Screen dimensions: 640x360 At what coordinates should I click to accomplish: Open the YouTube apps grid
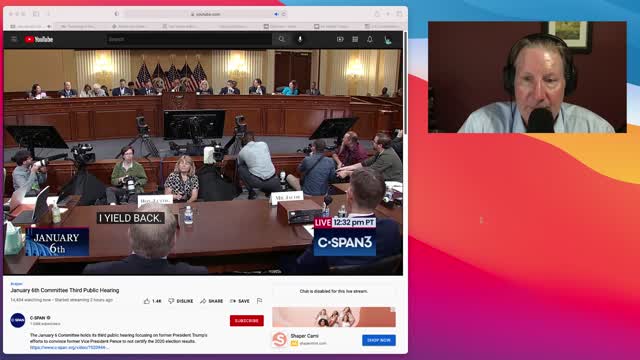[x=355, y=39]
